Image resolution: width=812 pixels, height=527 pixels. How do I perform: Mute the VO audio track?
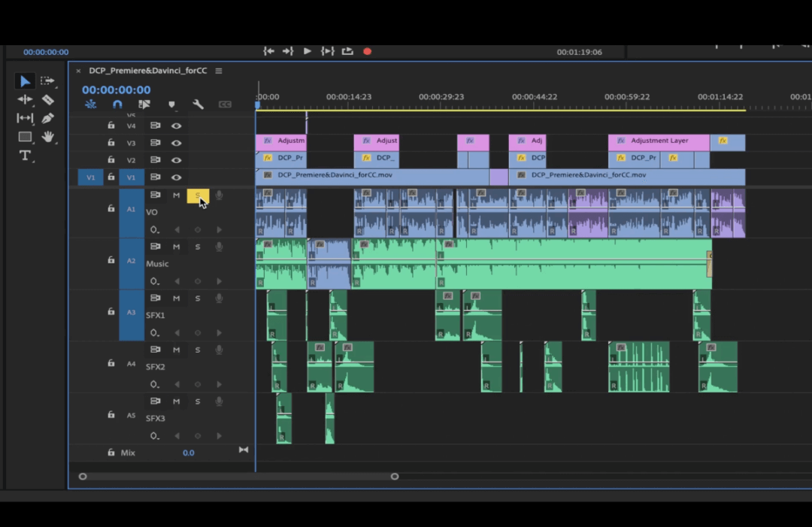point(177,195)
